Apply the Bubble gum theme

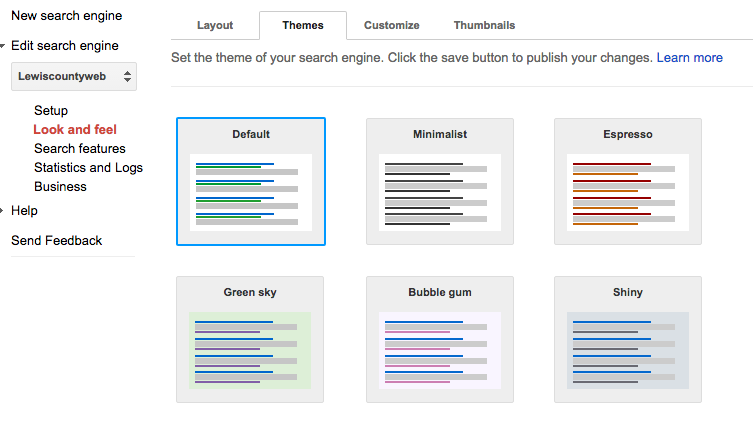pos(440,339)
